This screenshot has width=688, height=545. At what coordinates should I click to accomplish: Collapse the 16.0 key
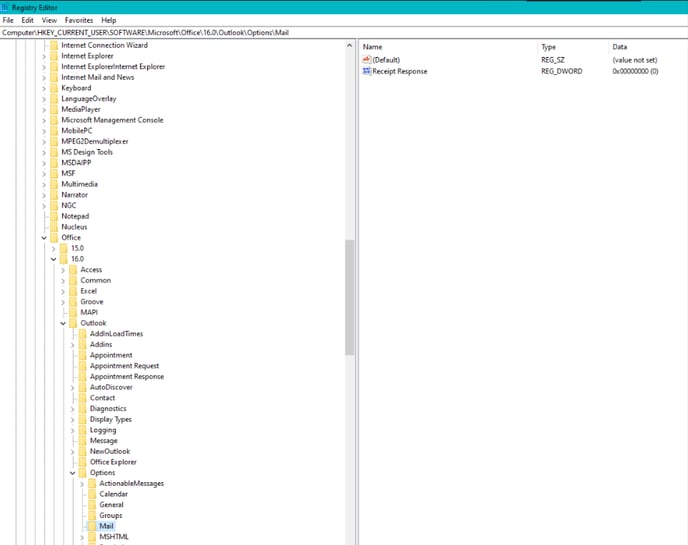point(54,259)
